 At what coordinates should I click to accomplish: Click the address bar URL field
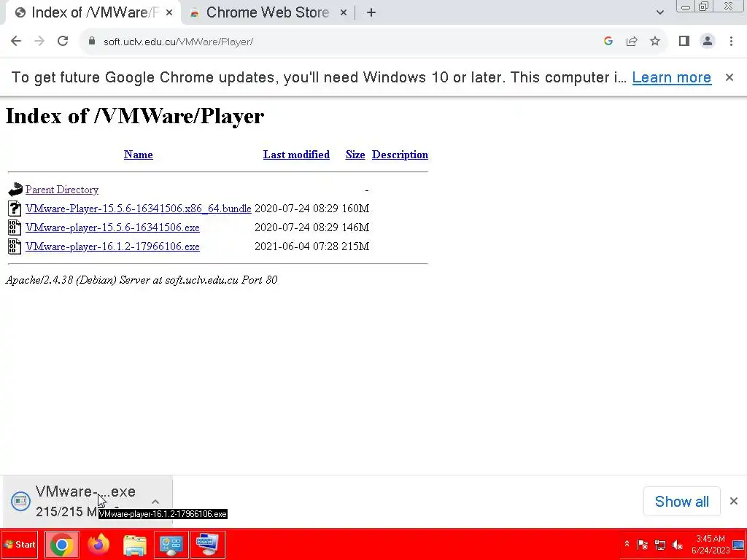[x=343, y=42]
